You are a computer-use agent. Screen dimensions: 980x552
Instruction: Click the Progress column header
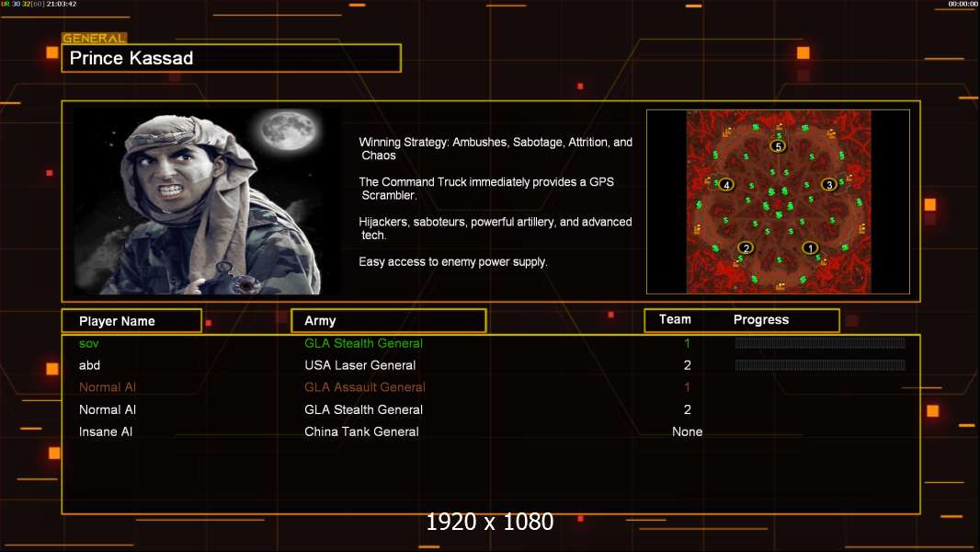click(x=760, y=319)
